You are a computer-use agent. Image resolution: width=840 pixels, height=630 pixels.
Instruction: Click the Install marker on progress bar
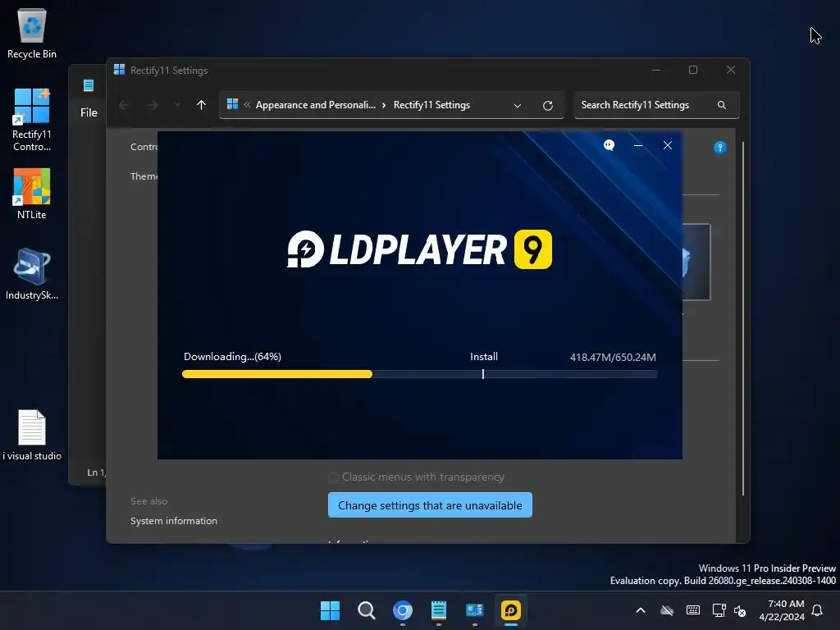click(x=482, y=374)
